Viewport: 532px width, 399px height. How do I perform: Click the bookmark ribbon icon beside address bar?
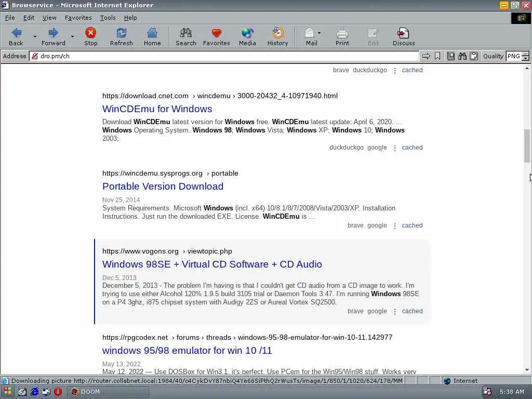tap(437, 56)
